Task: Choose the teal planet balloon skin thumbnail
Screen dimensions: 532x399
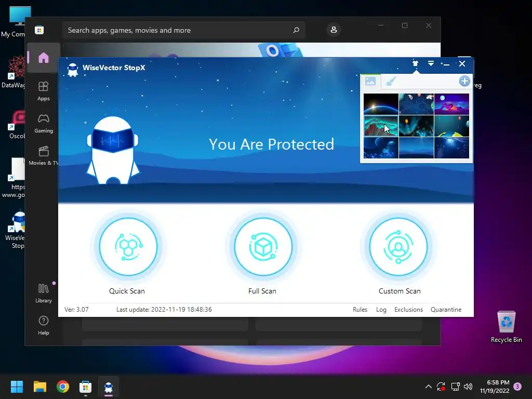Action: pos(451,126)
